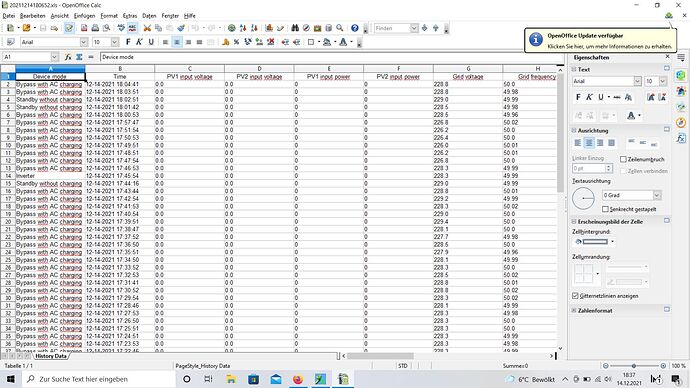Open the sidebar Navigator compass tab
Screen dimensions: 690x388
[681, 122]
